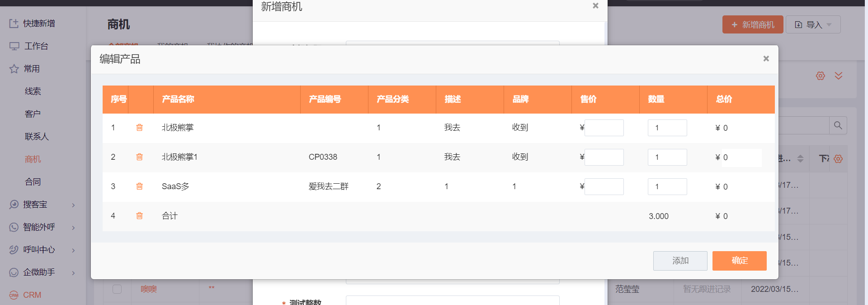Click the import icon in 导入 button

coord(798,25)
